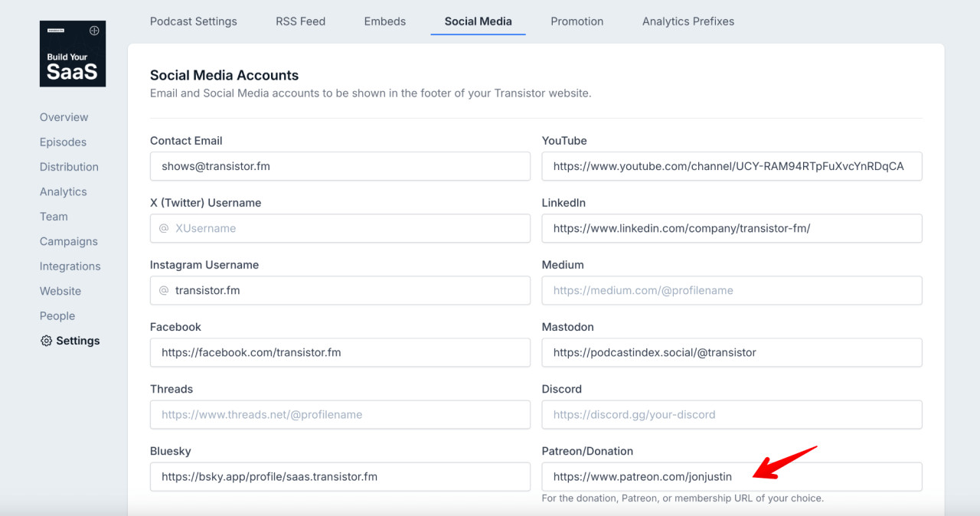
Task: Go to the Analytics Prefixes tab
Action: click(x=688, y=21)
